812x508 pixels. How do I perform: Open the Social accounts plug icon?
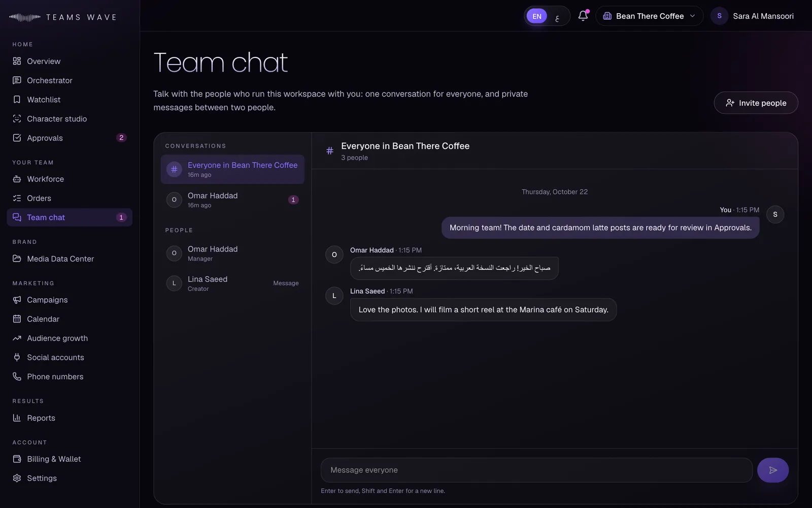17,358
